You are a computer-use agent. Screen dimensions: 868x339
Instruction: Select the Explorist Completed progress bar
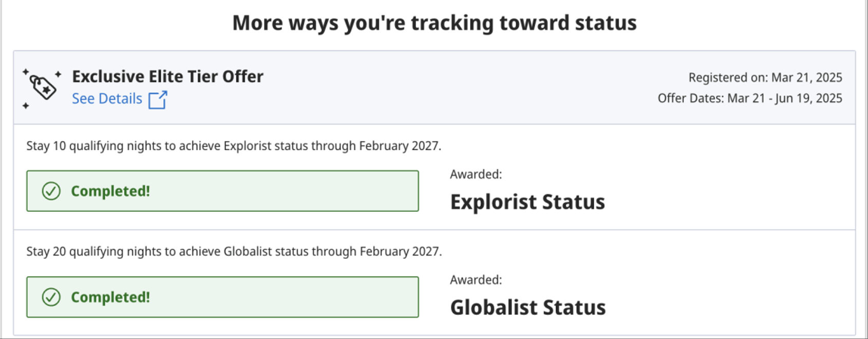pyautogui.click(x=222, y=191)
